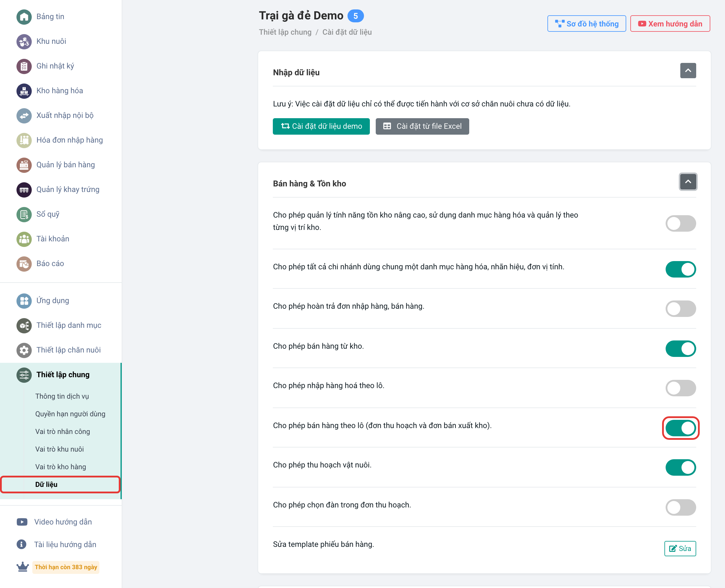The image size is (725, 588).
Task: Click Cài đặt từ file Excel button
Action: [x=422, y=126]
